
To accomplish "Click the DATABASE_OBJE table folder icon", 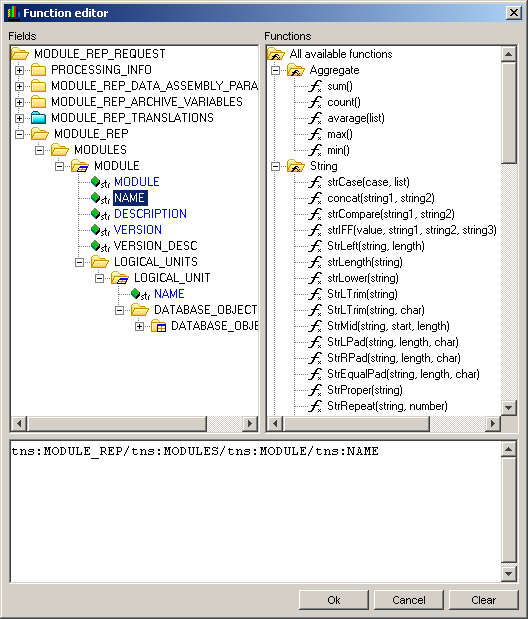I will point(159,326).
